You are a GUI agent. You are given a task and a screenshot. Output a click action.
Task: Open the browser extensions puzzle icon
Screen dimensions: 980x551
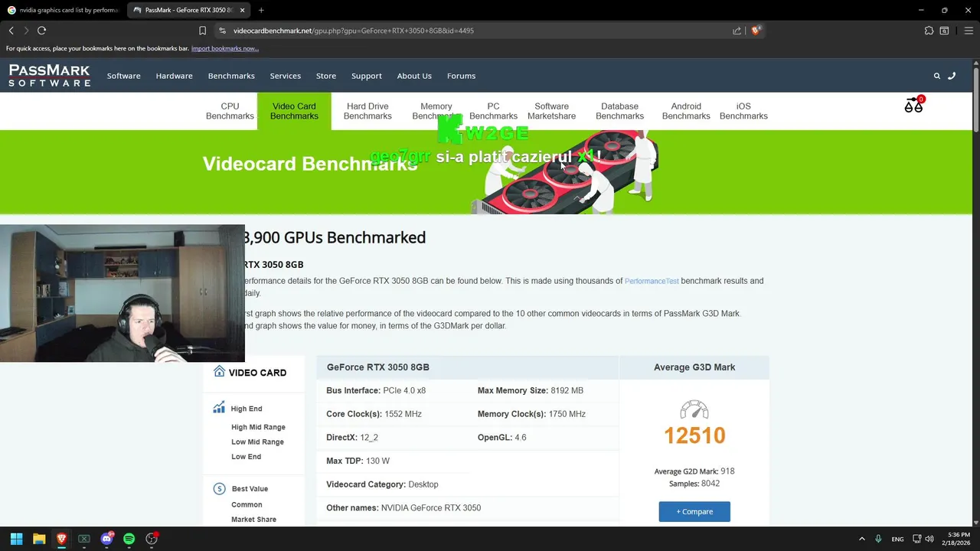(x=929, y=31)
